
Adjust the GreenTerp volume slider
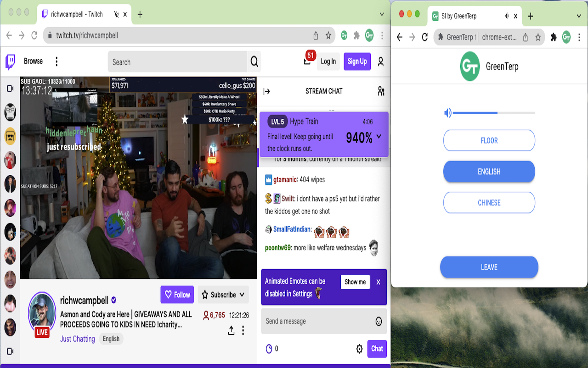click(494, 113)
